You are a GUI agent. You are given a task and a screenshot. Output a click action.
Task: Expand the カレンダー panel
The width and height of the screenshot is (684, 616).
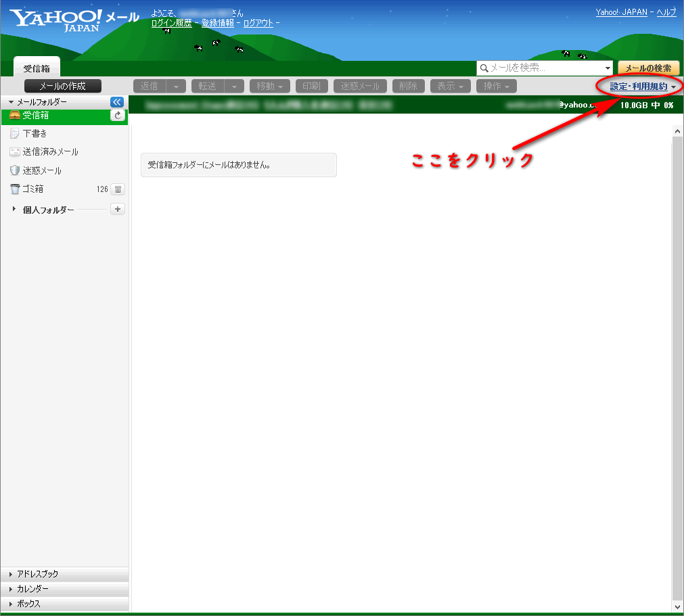(x=32, y=589)
